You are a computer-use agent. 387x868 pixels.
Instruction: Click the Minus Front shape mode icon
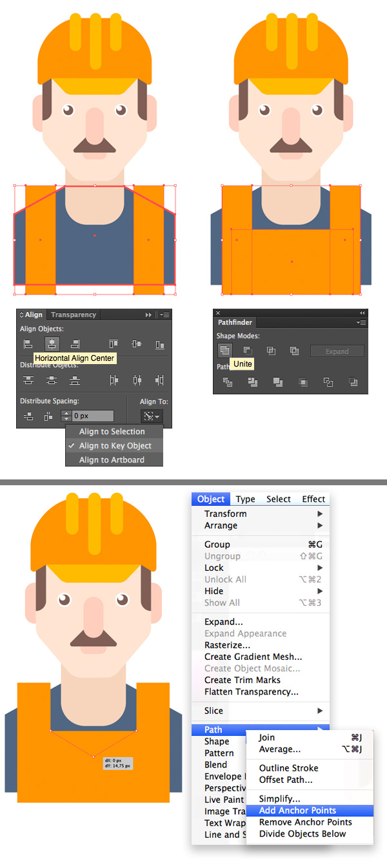pyautogui.click(x=247, y=351)
